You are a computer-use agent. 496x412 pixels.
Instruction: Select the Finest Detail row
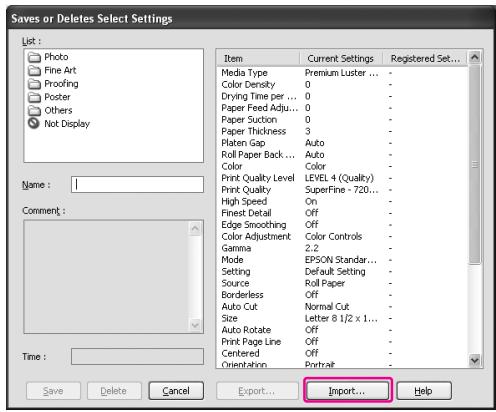coord(342,213)
